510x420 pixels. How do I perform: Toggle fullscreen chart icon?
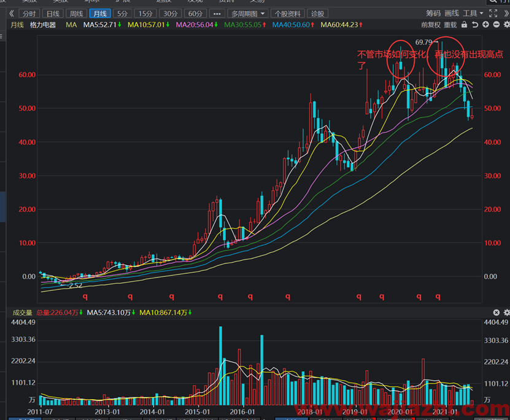[x=493, y=14]
